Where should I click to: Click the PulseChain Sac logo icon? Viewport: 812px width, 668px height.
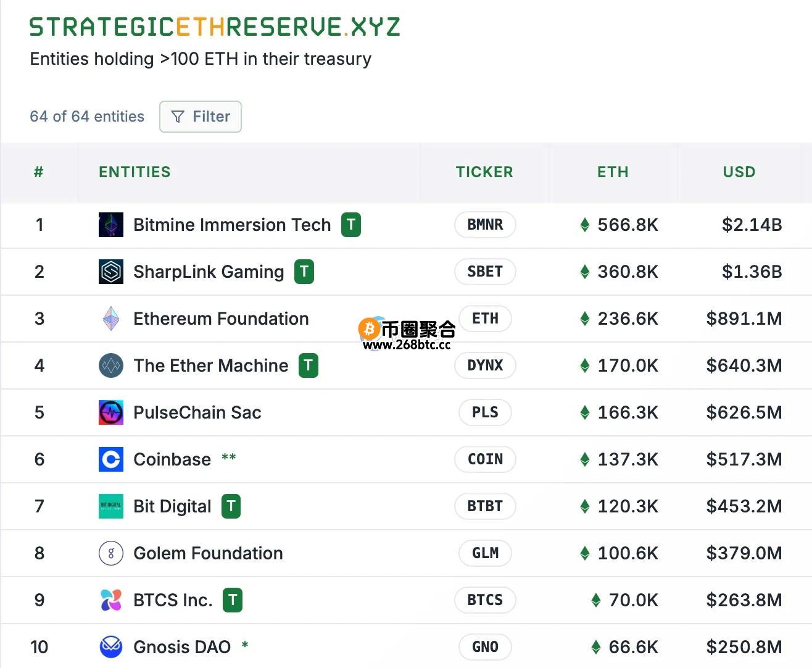[x=111, y=412]
